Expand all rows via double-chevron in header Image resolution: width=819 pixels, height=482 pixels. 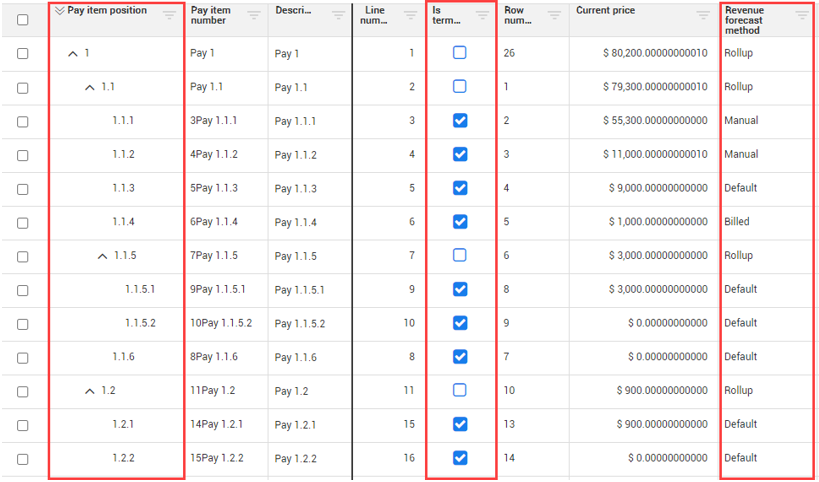pos(60,10)
